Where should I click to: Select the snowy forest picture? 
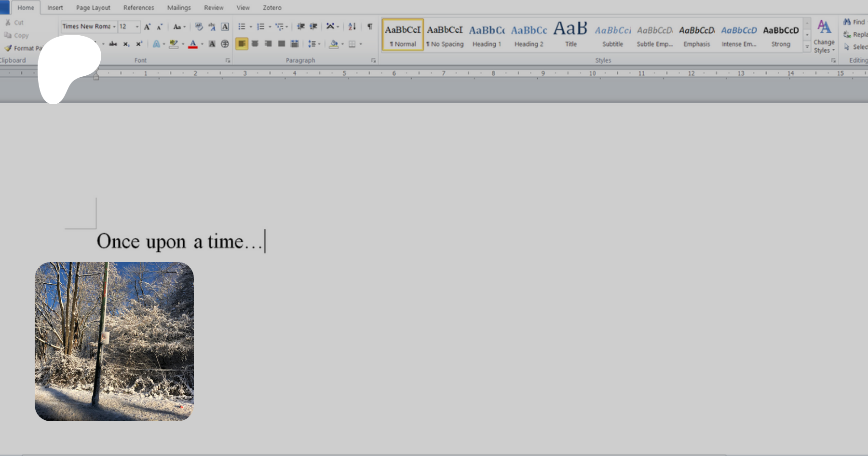pyautogui.click(x=114, y=342)
